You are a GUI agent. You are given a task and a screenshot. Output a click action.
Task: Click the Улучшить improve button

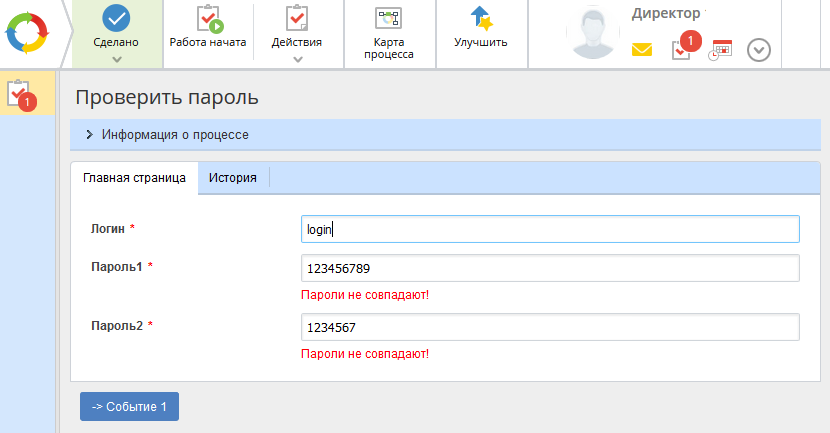[480, 28]
